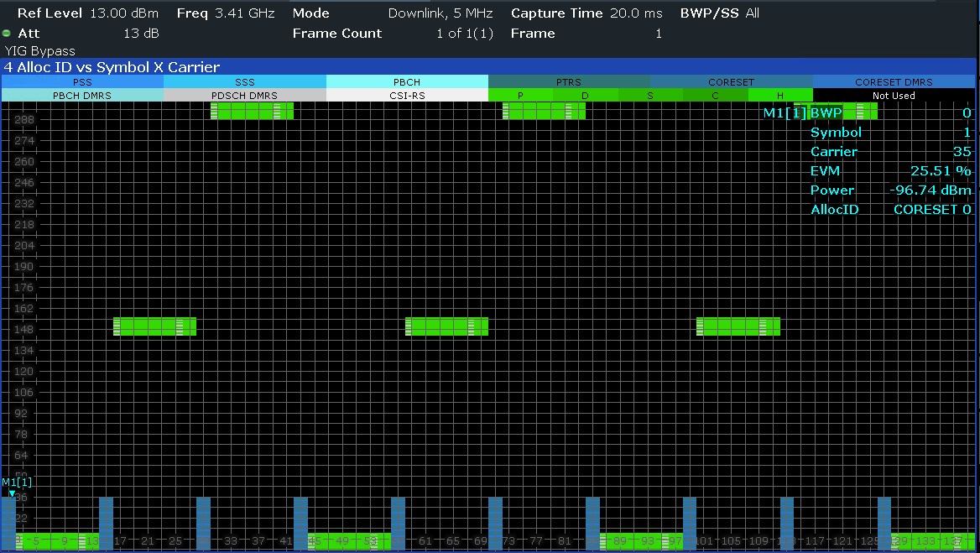Click the Freq 3.41 GHz value
This screenshot has height=553, width=980.
click(245, 13)
